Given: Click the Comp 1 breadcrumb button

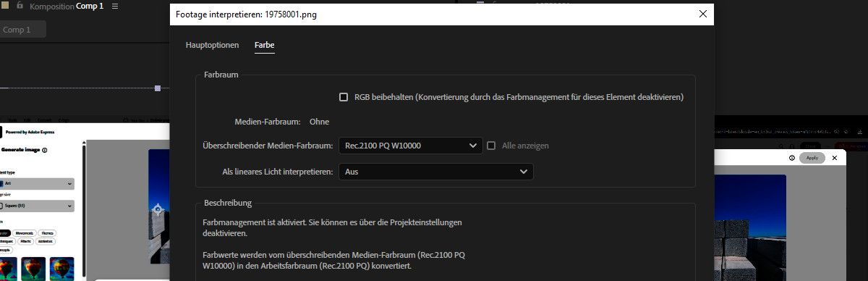Looking at the screenshot, I should click(x=22, y=30).
